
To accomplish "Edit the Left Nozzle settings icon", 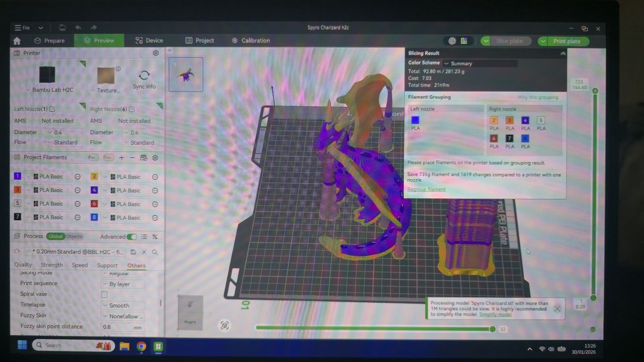I will pos(52,109).
